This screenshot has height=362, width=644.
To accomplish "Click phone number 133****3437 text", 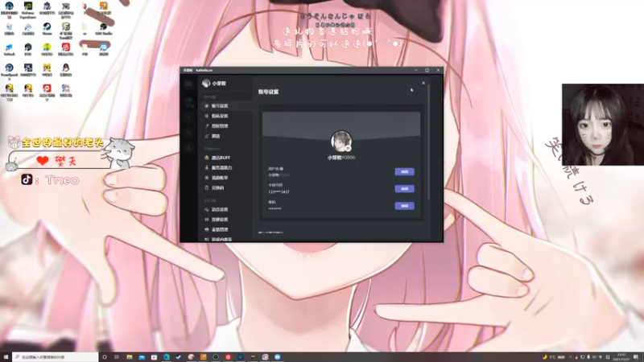I will [x=279, y=191].
